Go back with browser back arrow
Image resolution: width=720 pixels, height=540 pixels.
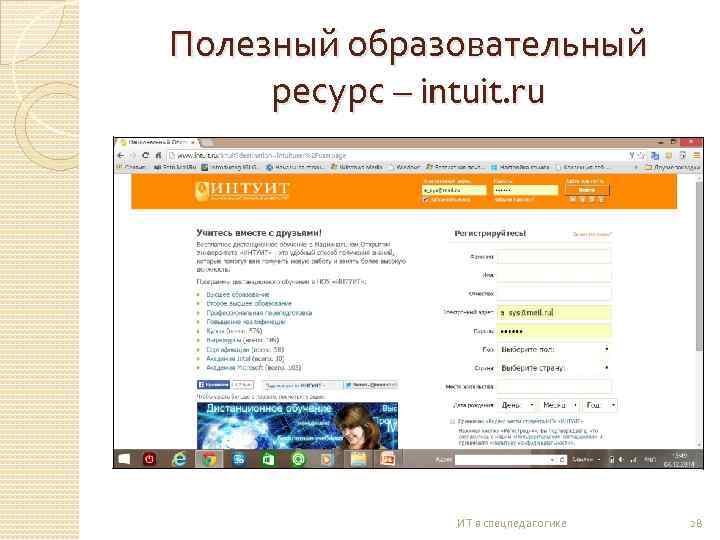coord(121,156)
